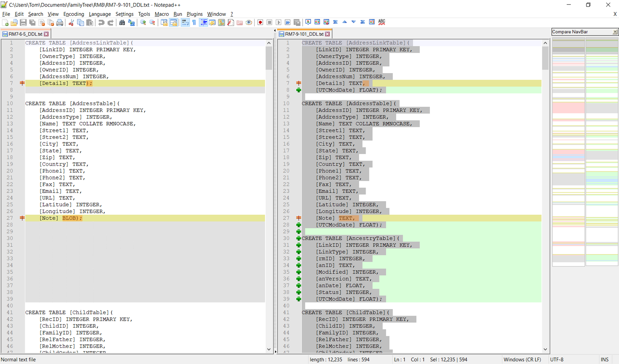Go to next difference down arrow

354,22
